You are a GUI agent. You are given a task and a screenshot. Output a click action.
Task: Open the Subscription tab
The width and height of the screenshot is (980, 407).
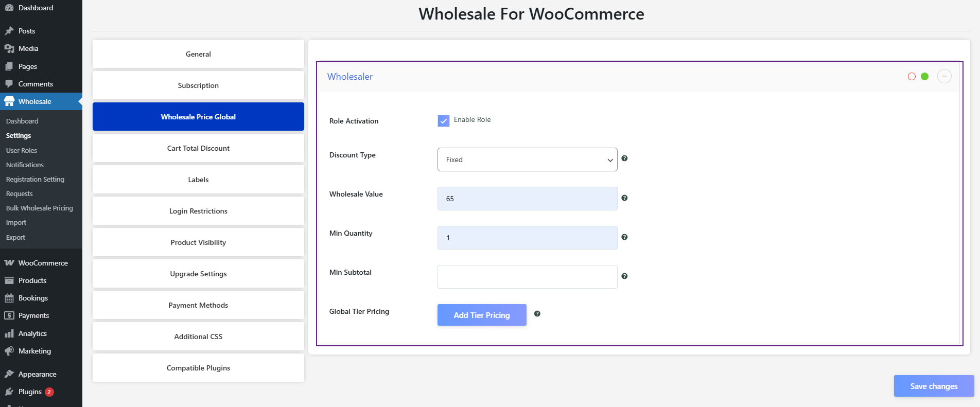pos(198,85)
